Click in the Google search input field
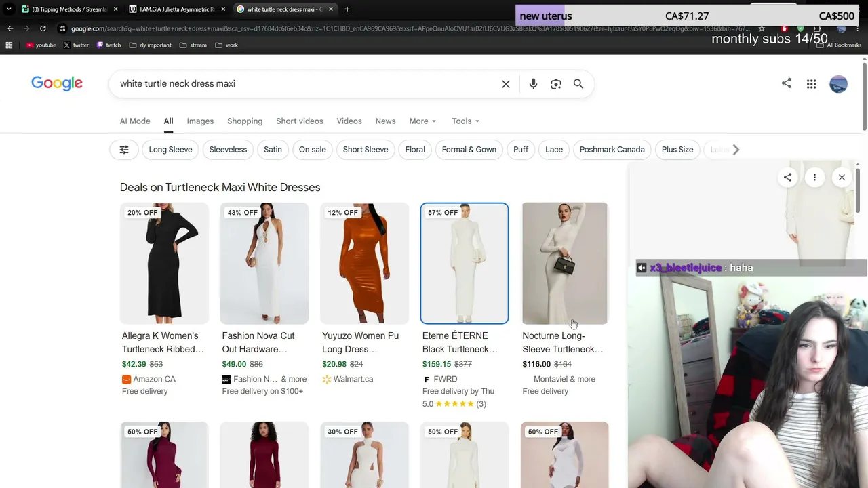 305,84
